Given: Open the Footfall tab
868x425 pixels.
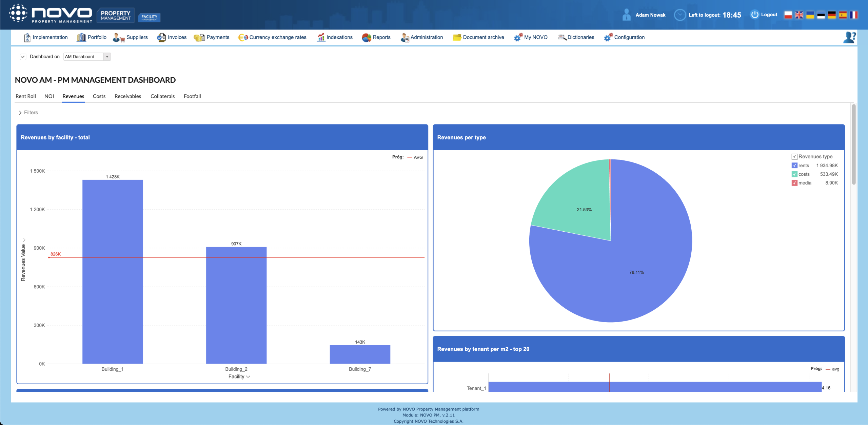Looking at the screenshot, I should click(x=192, y=96).
